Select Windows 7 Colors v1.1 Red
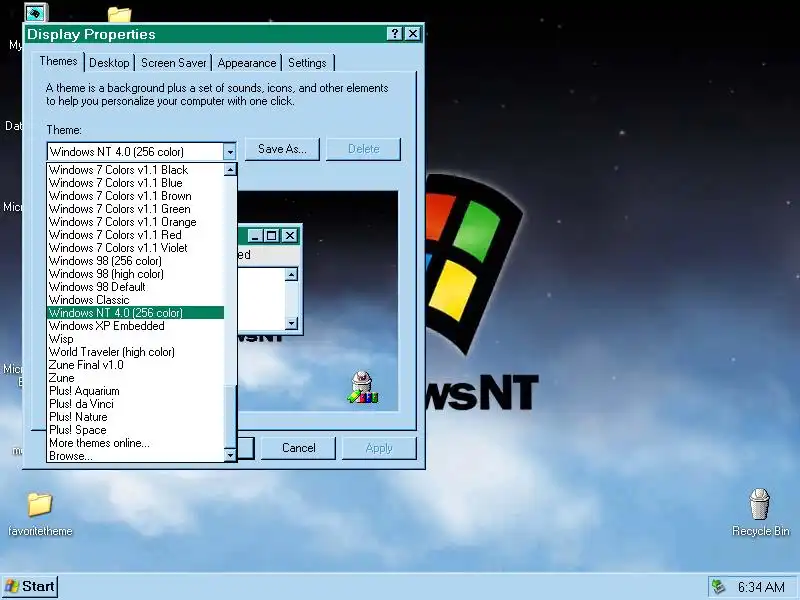This screenshot has width=800, height=600. pyautogui.click(x=135, y=235)
